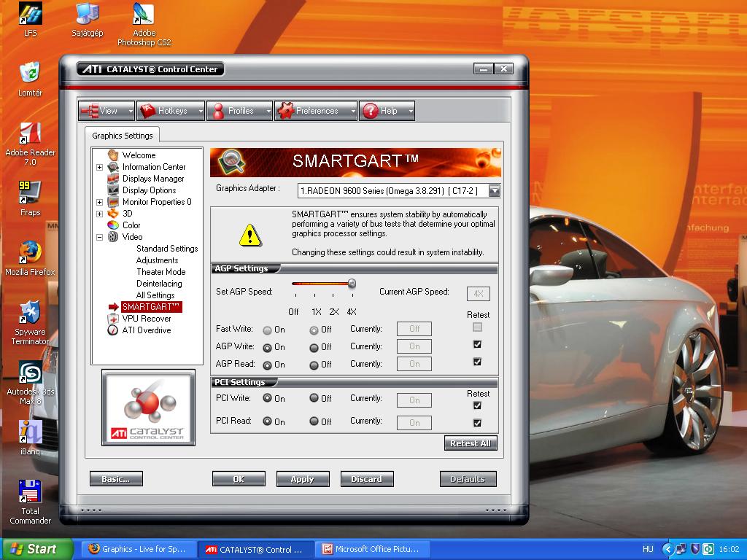The height and width of the screenshot is (560, 747).
Task: Click the ATI Overdrive gauge icon
Action: pos(113,330)
